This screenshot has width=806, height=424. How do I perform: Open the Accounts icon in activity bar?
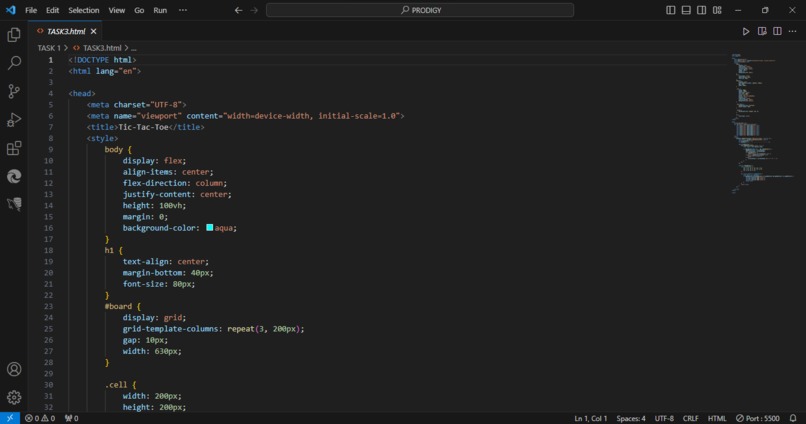[14, 369]
